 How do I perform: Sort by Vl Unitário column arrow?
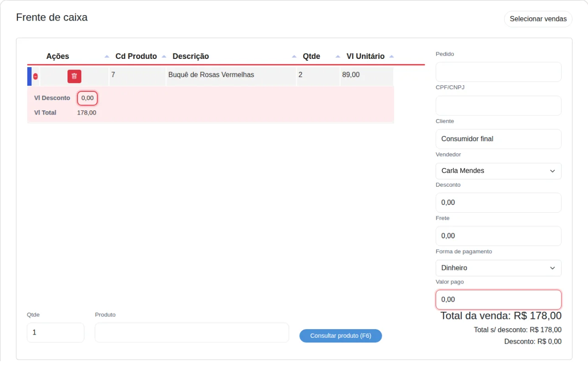391,57
